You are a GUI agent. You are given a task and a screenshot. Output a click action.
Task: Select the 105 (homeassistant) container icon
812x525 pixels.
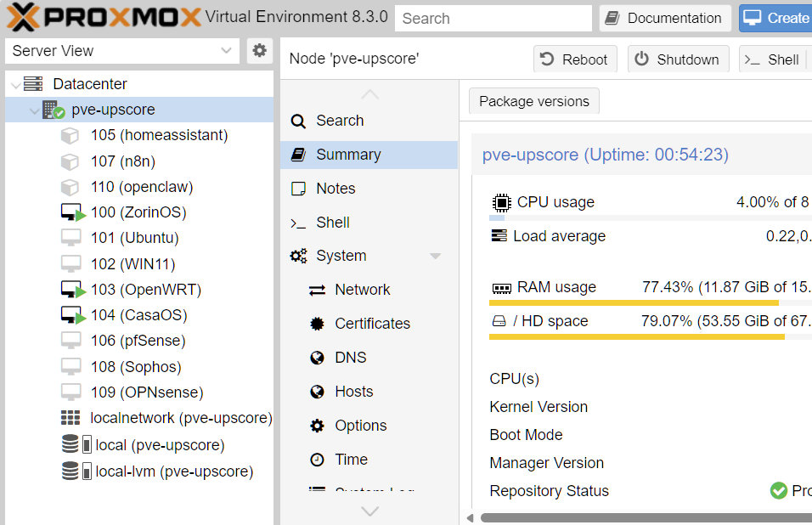point(70,135)
